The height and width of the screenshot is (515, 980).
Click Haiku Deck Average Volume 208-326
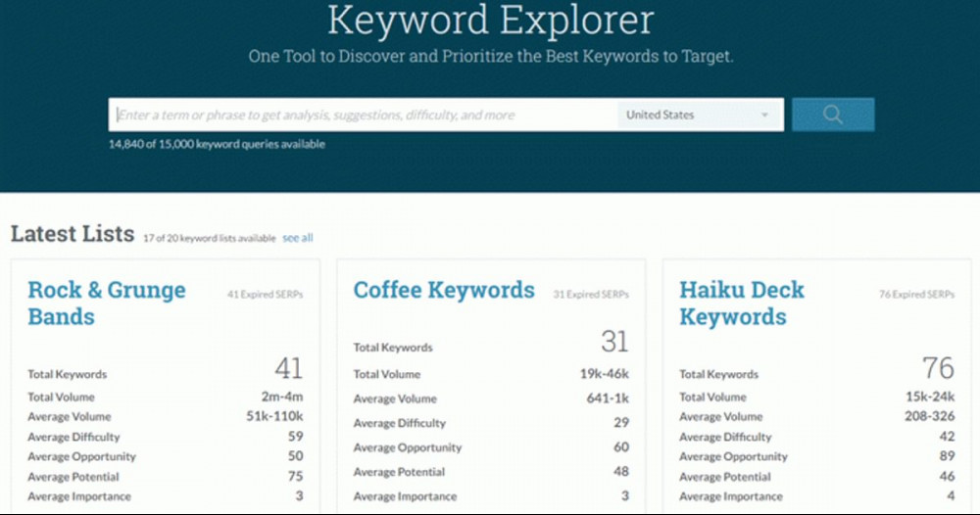(929, 416)
